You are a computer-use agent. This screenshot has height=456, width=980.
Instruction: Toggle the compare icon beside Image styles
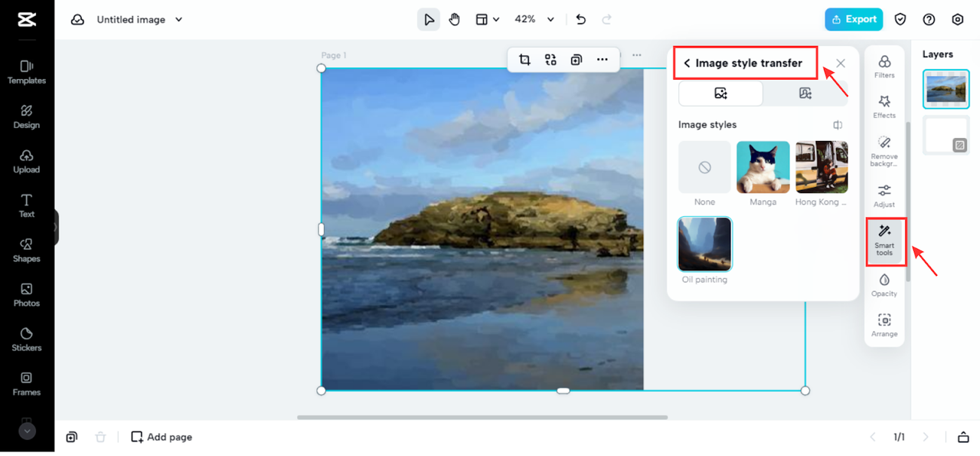click(838, 125)
